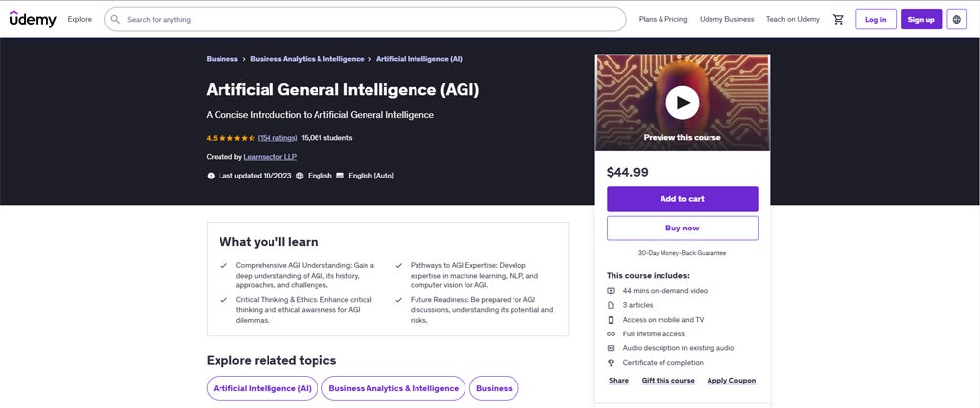Play the course preview video

pos(682,103)
